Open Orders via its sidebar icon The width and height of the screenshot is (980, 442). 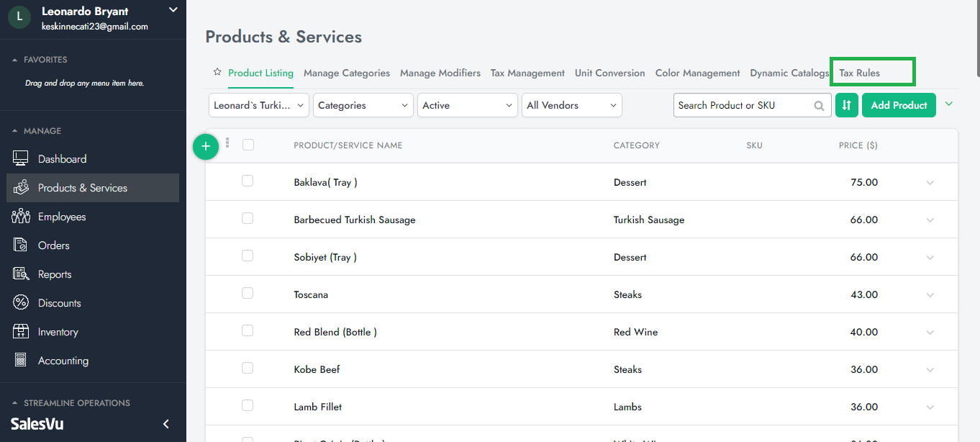click(21, 245)
